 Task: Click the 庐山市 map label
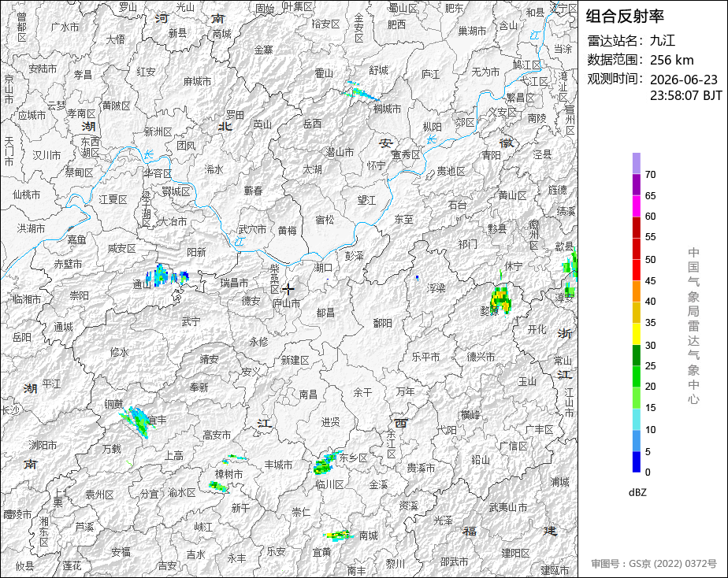coord(286,303)
